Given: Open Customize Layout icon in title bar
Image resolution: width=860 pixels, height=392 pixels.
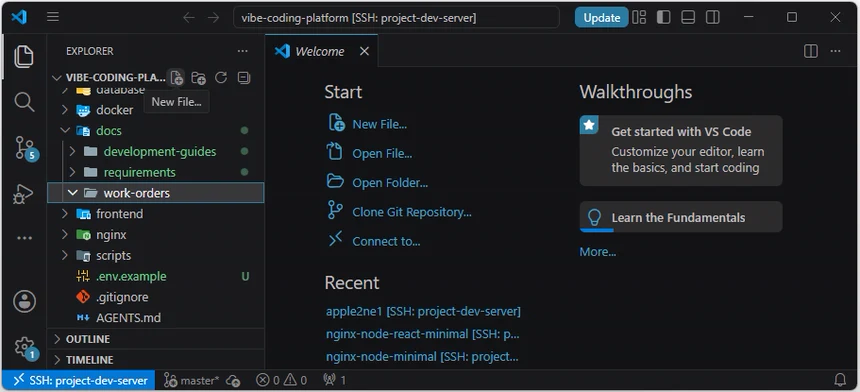Looking at the screenshot, I should pyautogui.click(x=639, y=18).
